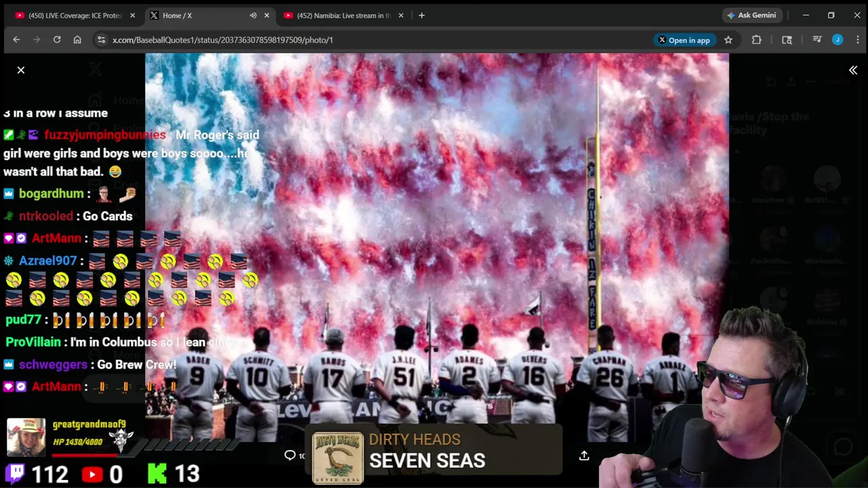The image size is (868, 488).
Task: Collapse the side panel with double chevron
Action: pyautogui.click(x=853, y=70)
